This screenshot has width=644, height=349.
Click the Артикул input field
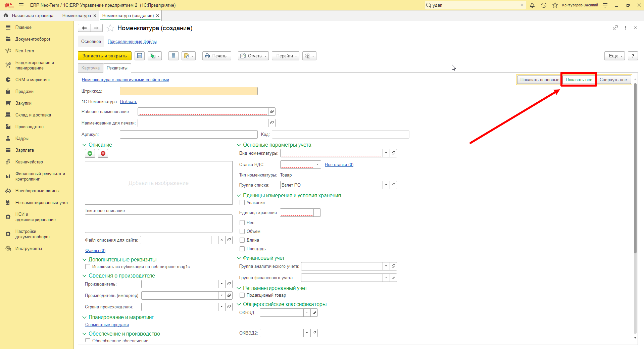[189, 135]
